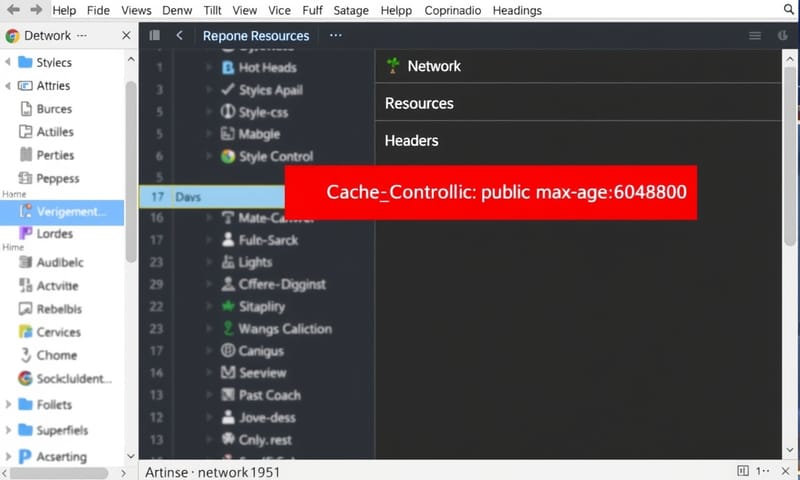Click the Hot Heads row icon
The image size is (800, 480).
[x=227, y=68]
